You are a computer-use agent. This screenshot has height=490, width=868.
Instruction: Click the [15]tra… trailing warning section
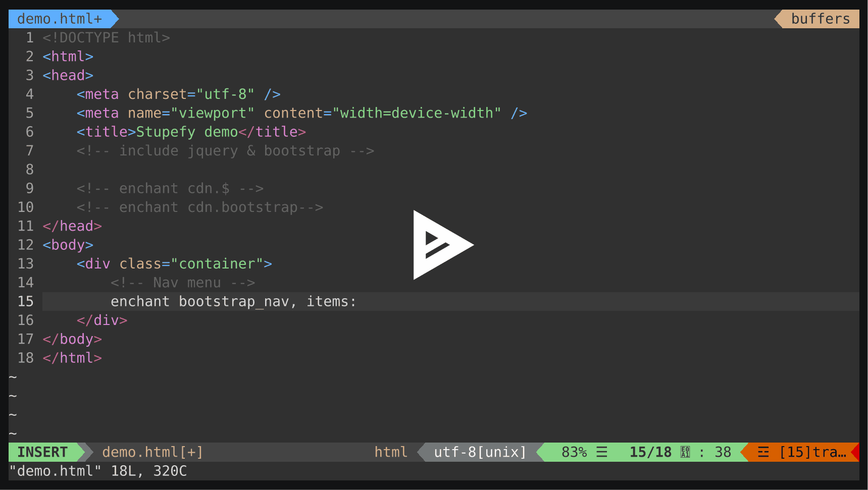[x=813, y=452]
